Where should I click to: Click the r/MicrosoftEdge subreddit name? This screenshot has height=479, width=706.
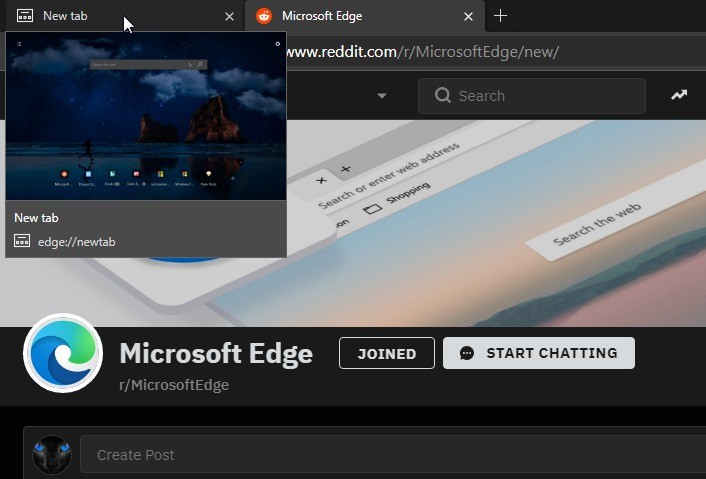point(174,385)
